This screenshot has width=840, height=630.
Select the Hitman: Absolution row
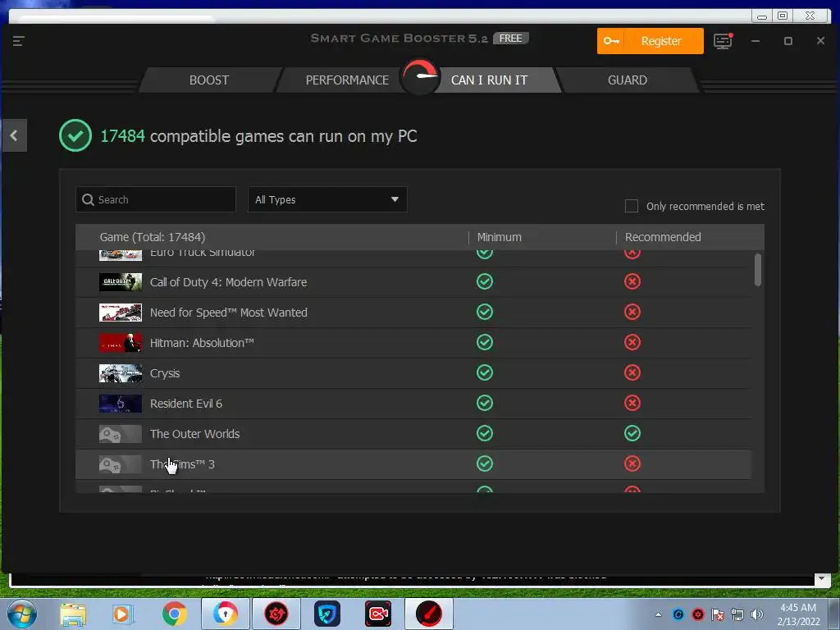pyautogui.click(x=413, y=343)
